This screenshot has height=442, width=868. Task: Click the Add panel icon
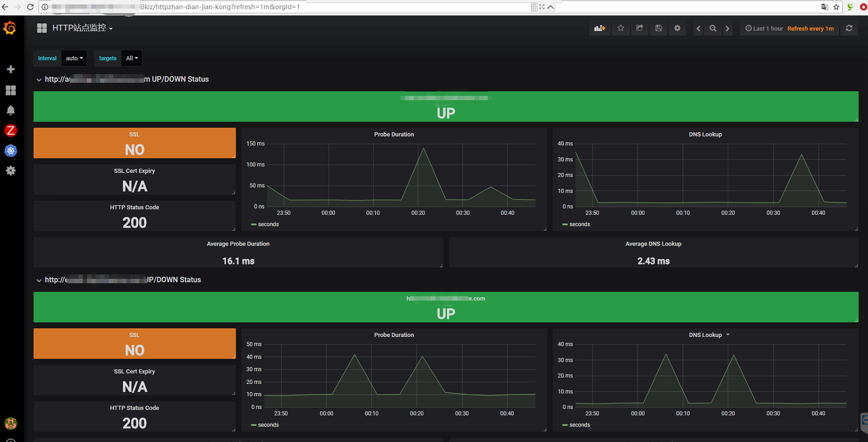click(x=600, y=28)
